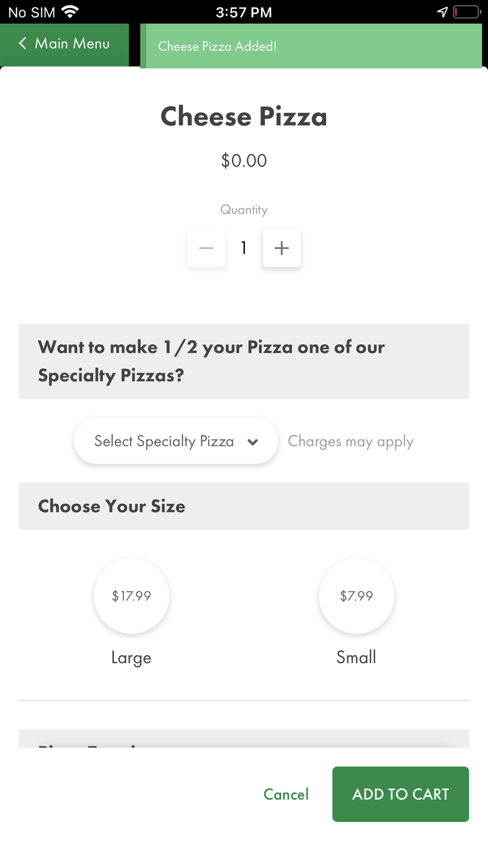Go back via Main Menu text
The image size is (488, 868).
pyautogui.click(x=72, y=43)
